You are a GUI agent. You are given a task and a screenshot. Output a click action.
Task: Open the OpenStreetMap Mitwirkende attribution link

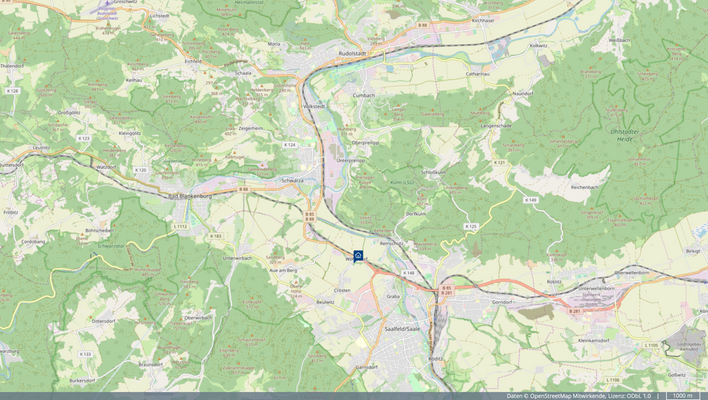[x=569, y=396]
